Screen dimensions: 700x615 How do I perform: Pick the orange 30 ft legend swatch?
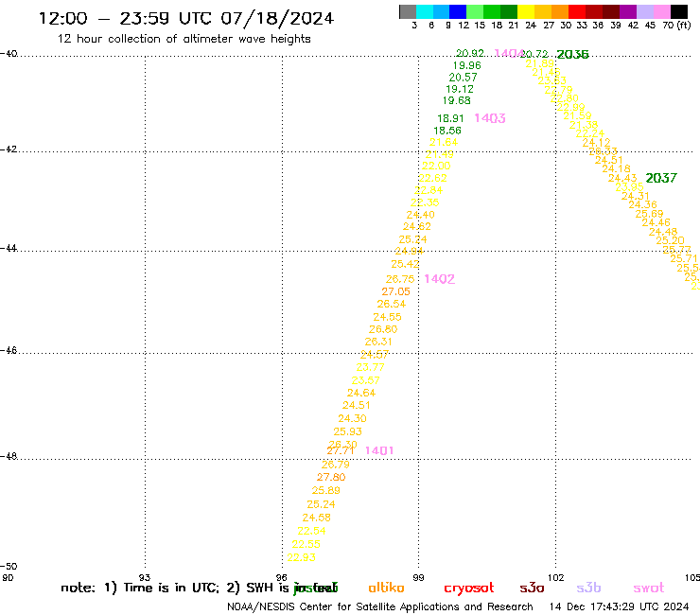click(560, 11)
